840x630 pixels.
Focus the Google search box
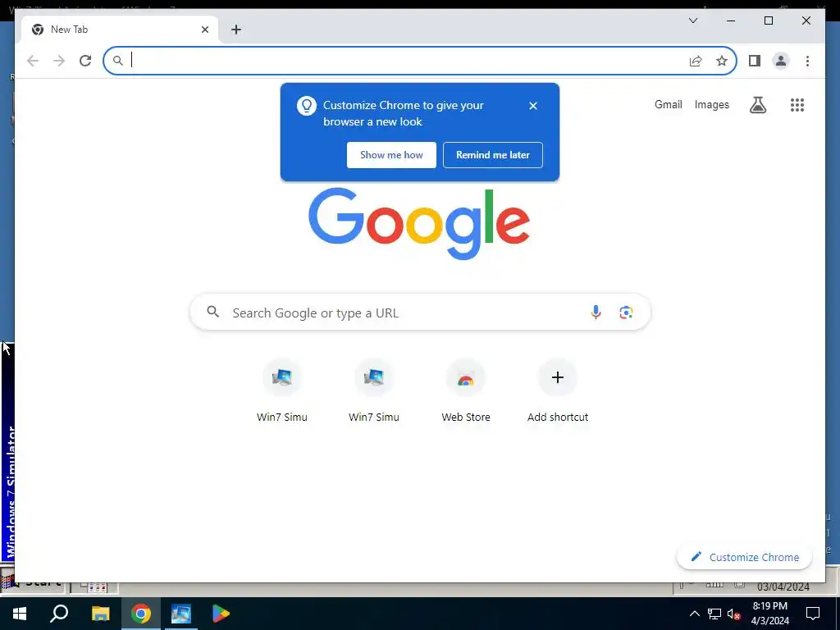coord(420,313)
